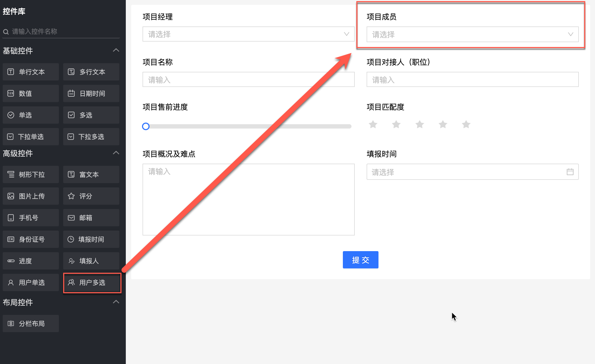This screenshot has width=595, height=364.
Task: Click the 提交 submit button
Action: (360, 260)
